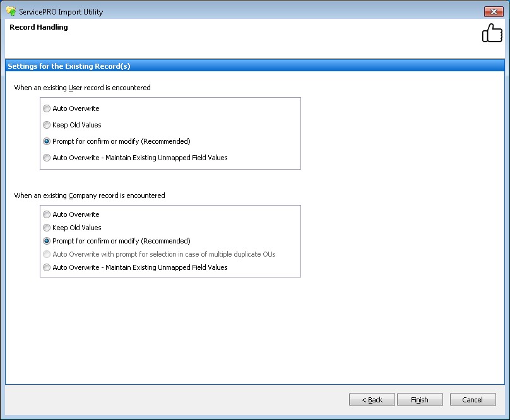The image size is (510, 420).
Task: Select Auto Overwrite for existing User records
Action: pos(46,108)
